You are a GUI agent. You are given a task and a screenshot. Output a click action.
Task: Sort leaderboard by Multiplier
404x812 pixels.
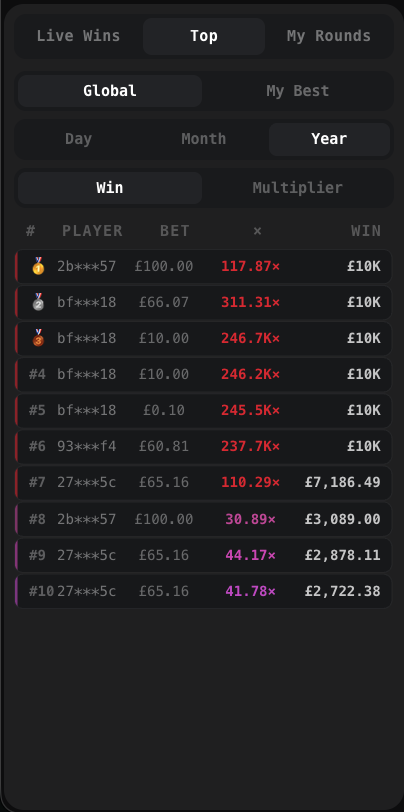point(297,188)
